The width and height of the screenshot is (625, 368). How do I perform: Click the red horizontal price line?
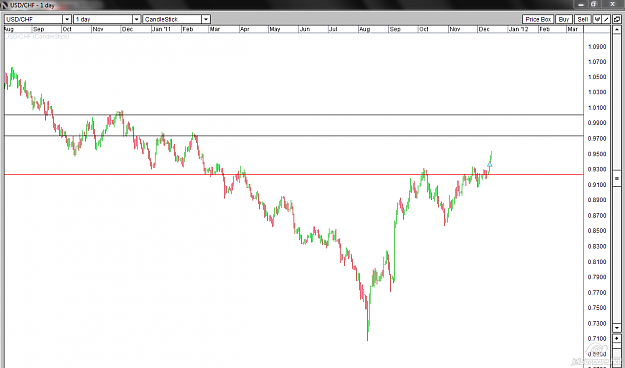coord(294,174)
